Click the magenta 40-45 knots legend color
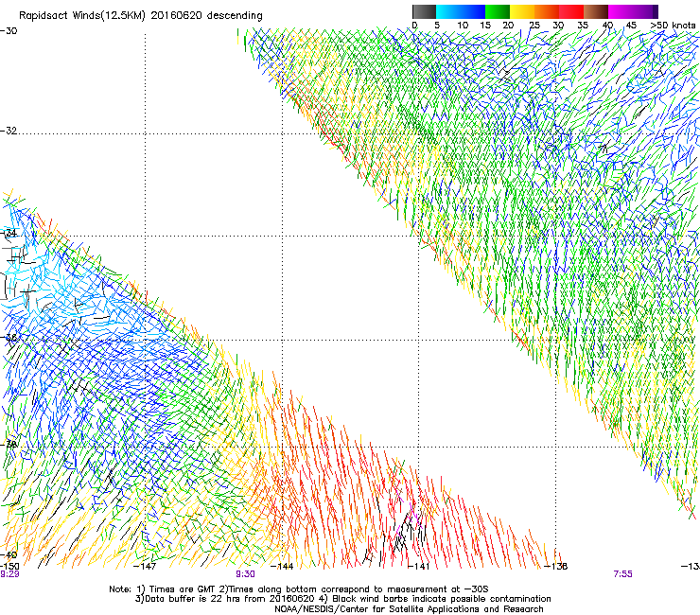Image resolution: width=700 pixels, height=615 pixels. coord(621,11)
